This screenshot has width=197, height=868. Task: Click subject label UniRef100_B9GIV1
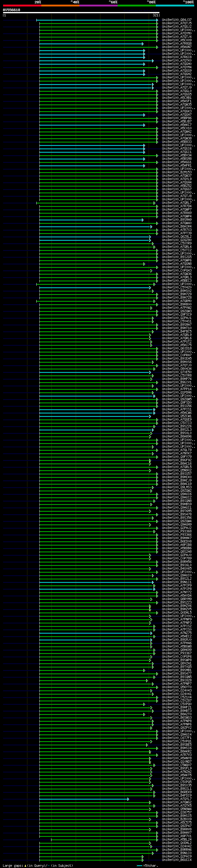click(x=177, y=382)
